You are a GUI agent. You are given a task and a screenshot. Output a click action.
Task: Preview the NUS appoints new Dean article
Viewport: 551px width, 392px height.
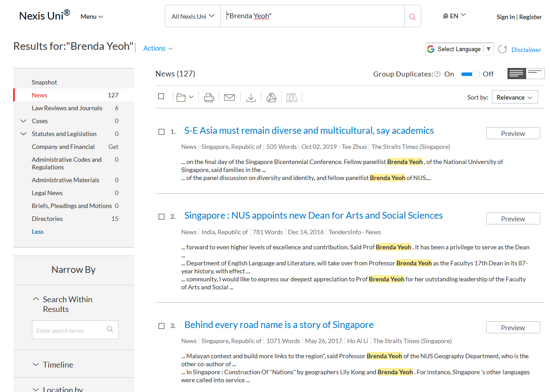513,219
